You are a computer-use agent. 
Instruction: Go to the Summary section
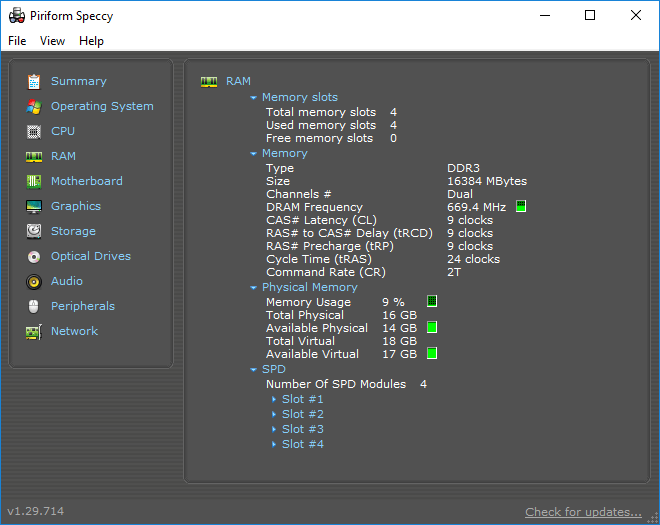coord(79,81)
